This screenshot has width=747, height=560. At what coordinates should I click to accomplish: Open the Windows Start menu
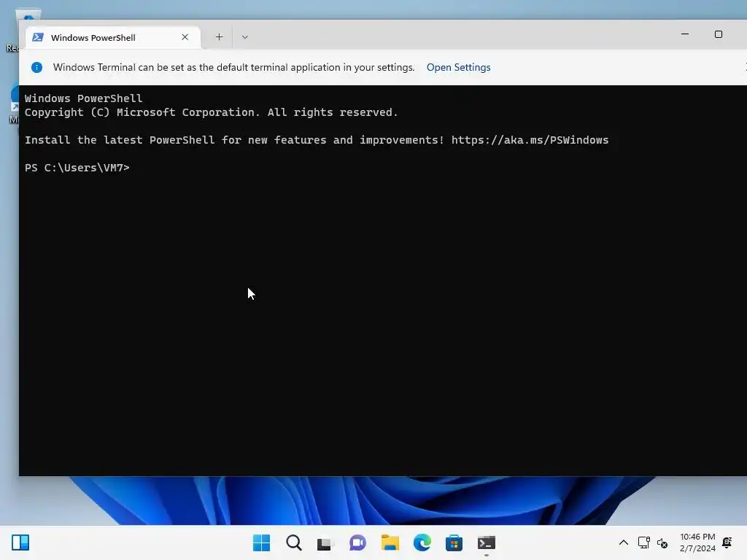pos(261,542)
